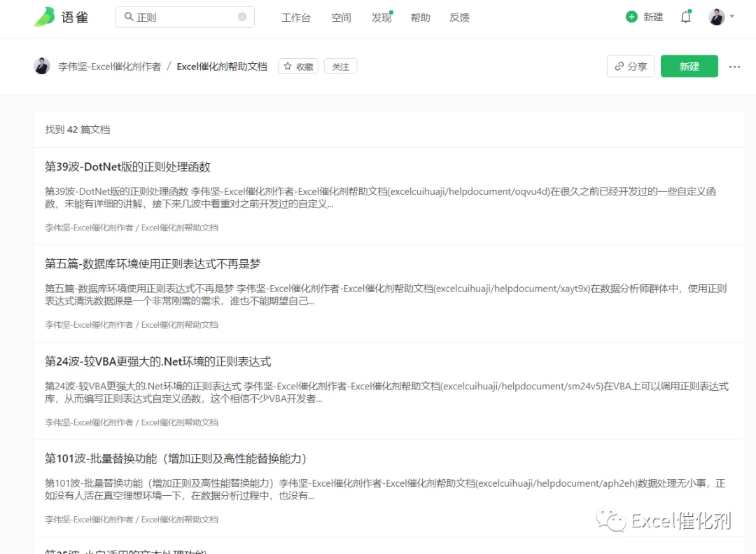Click the summary text of 第39波 result
The width and height of the screenshot is (756, 554).
pyautogui.click(x=380, y=198)
